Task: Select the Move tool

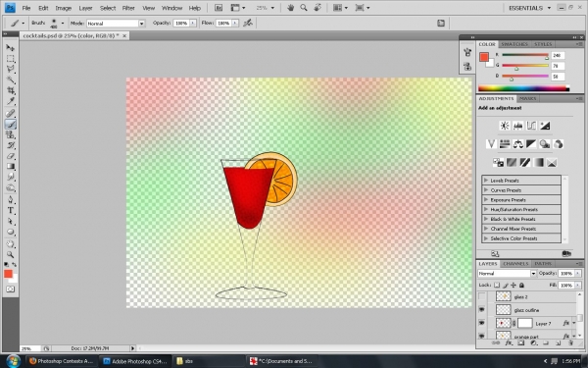Action: coord(11,48)
